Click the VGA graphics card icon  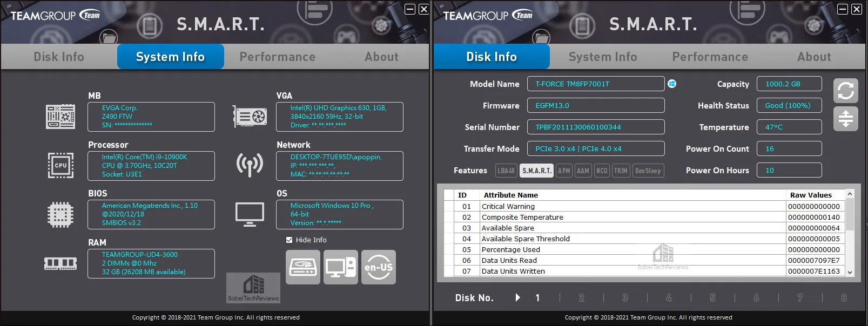pos(250,116)
